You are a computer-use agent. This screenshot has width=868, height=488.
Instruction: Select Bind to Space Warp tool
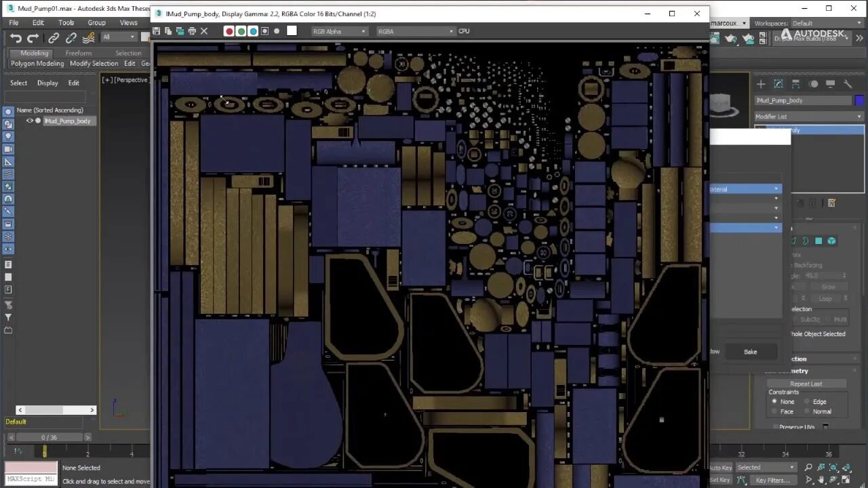pos(88,38)
